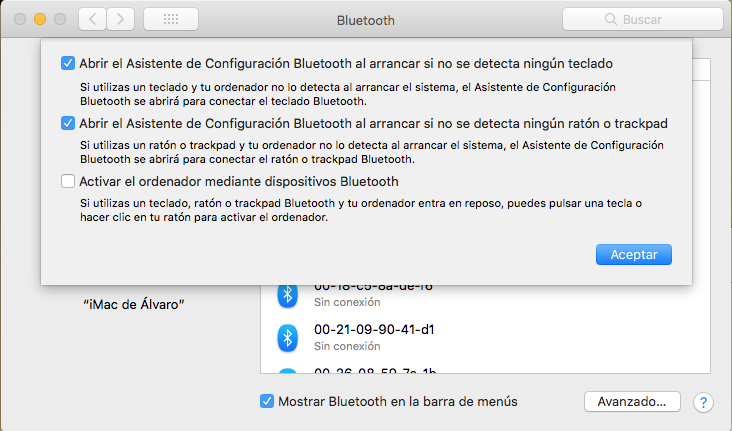
Task: Disable setup assistant when no keyboard detected
Action: pyautogui.click(x=68, y=63)
